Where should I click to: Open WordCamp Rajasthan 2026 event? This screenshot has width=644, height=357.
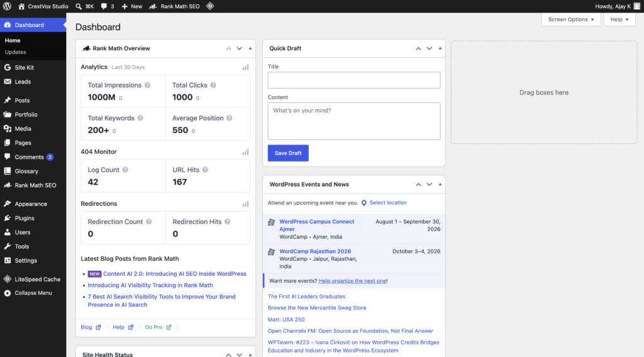click(315, 251)
